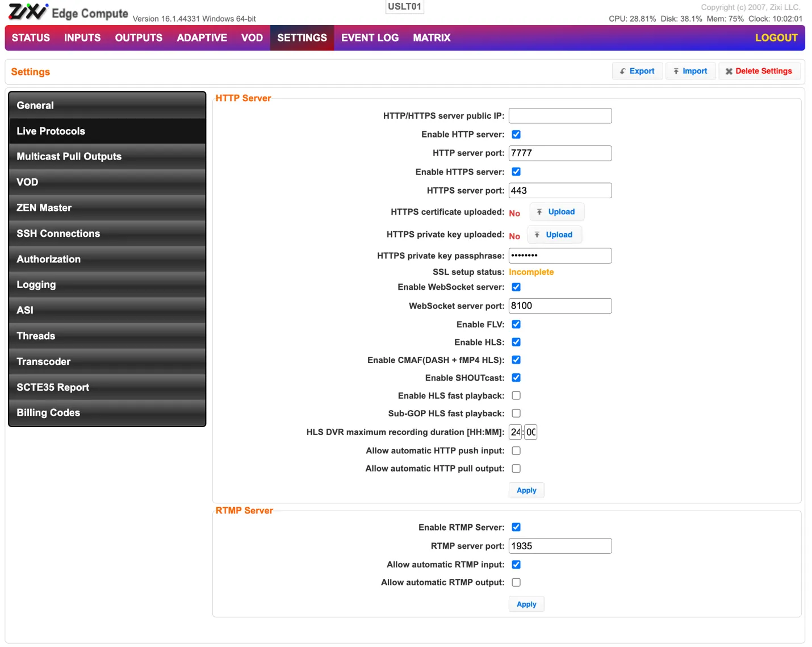This screenshot has height=647, width=812.
Task: Click the Import settings button
Action: pyautogui.click(x=690, y=71)
